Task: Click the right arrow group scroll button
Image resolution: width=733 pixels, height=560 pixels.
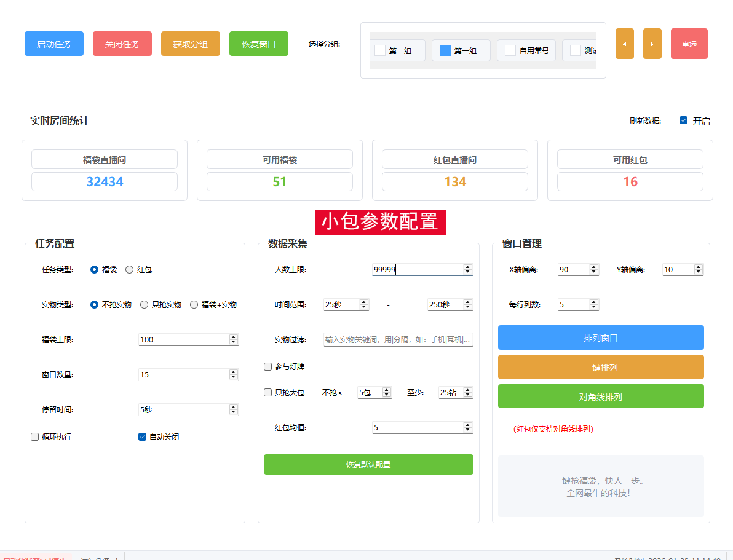Action: [x=652, y=44]
